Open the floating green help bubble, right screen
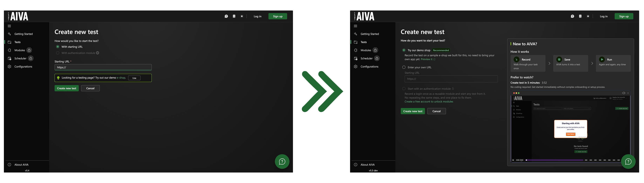The width and height of the screenshot is (644, 183). coord(628,161)
